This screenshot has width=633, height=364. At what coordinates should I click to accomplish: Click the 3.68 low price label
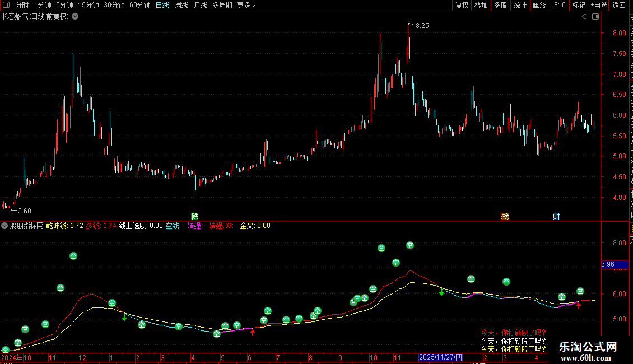[25, 211]
